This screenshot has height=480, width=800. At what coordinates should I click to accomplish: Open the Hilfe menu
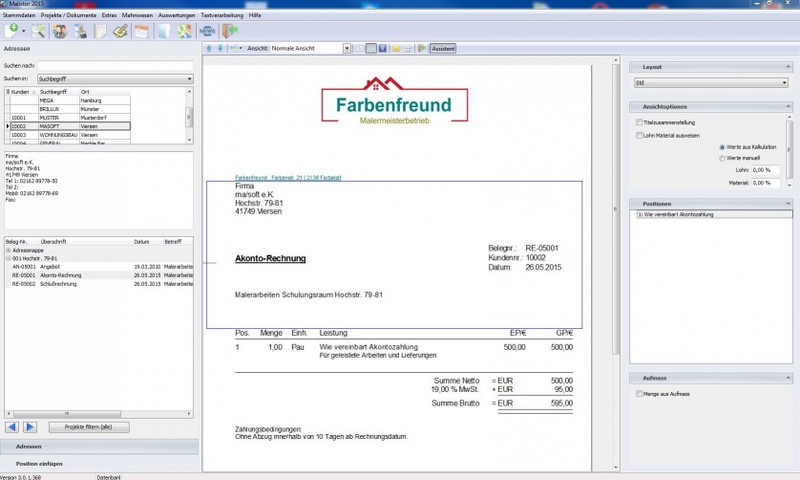tap(255, 15)
